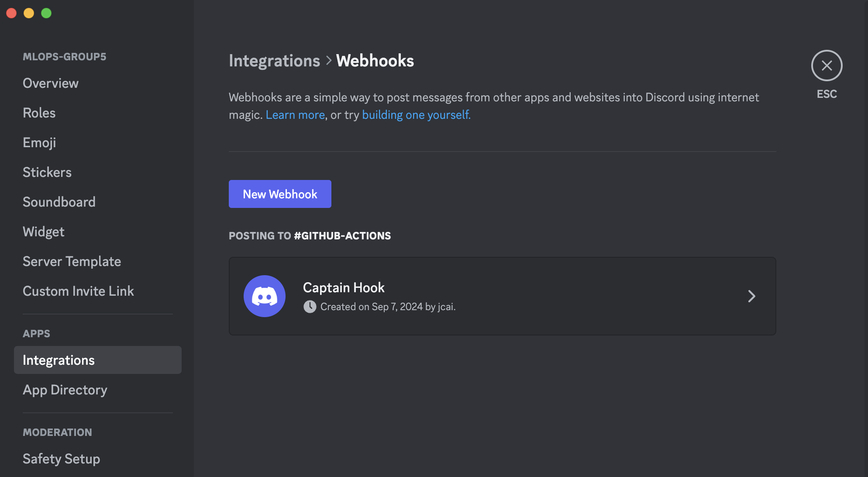Click the Captain Hook webhook avatar icon

pos(265,296)
